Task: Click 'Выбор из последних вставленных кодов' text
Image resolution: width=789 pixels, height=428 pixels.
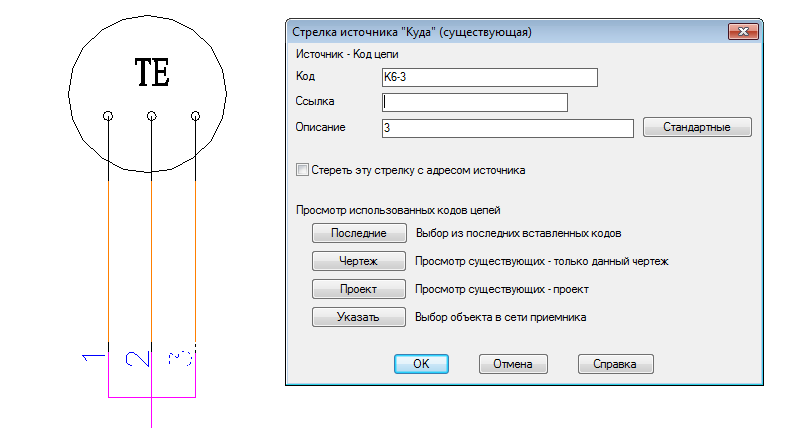Action: pyautogui.click(x=519, y=233)
